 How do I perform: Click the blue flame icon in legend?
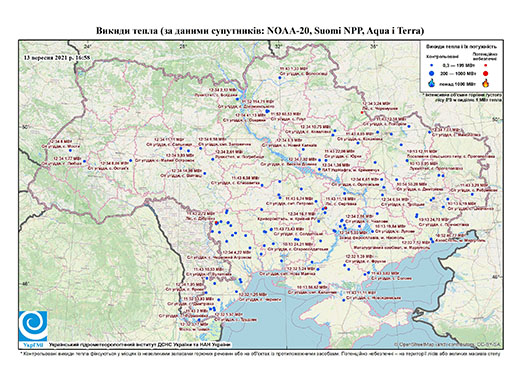click(x=432, y=83)
